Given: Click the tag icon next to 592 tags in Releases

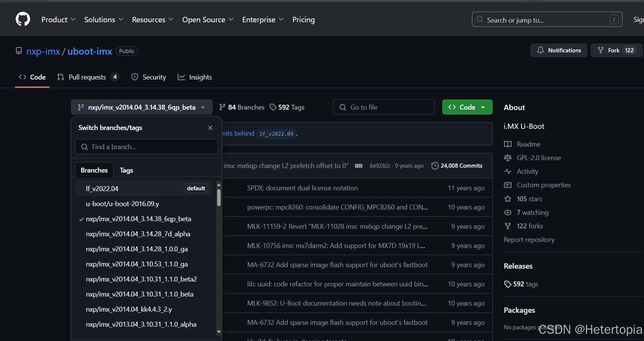Looking at the screenshot, I should [508, 284].
